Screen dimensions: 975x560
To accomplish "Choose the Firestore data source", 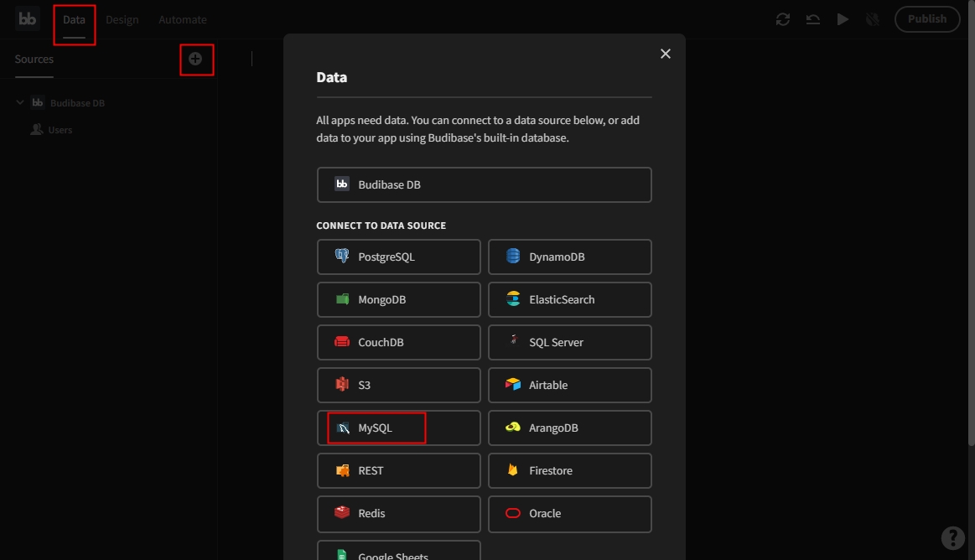I will click(x=569, y=470).
